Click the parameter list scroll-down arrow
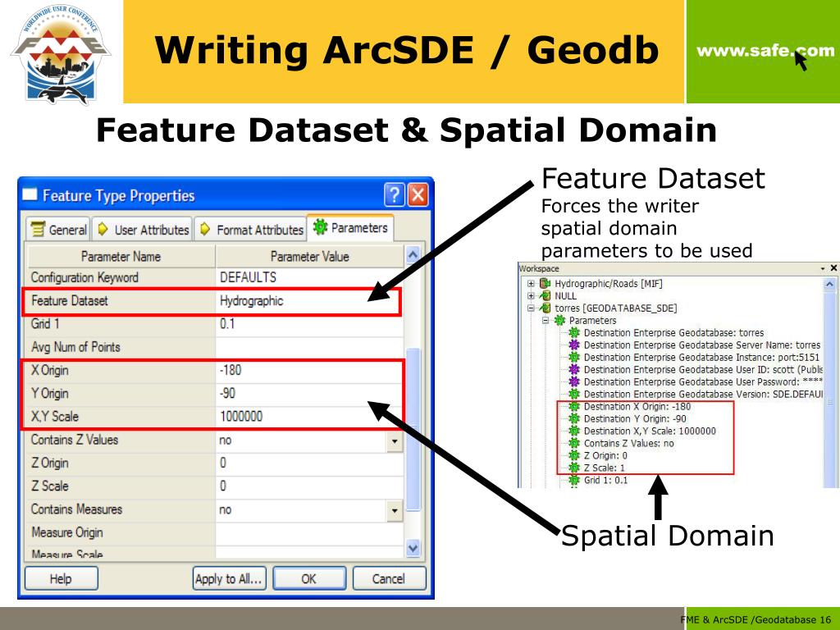The image size is (840, 630). [413, 548]
